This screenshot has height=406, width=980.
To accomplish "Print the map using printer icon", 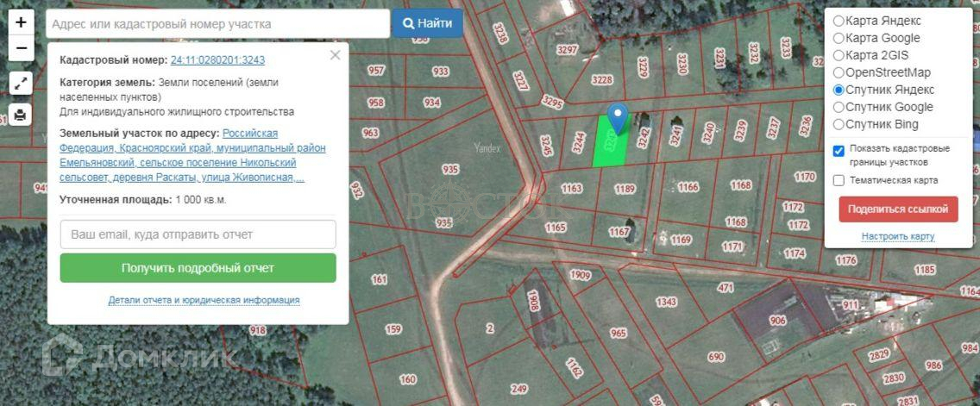I will coord(20,115).
